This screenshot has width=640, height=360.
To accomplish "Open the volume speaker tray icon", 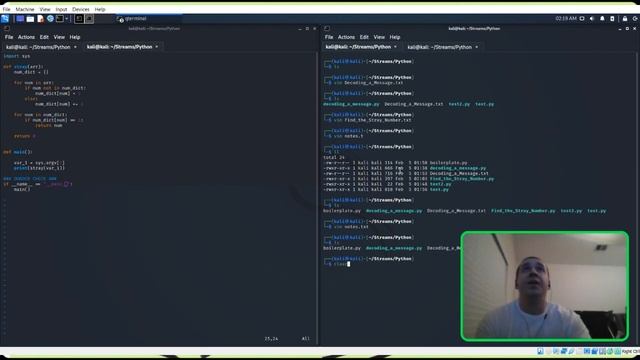I will coord(592,18).
